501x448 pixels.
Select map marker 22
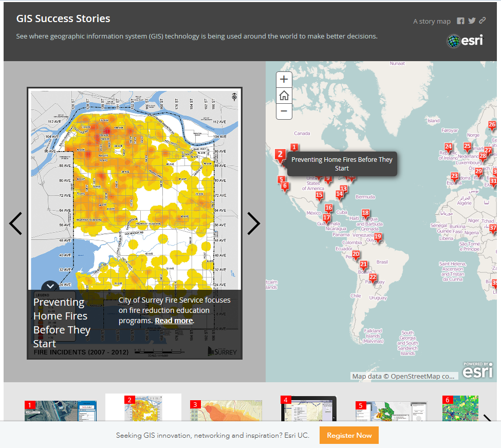[x=373, y=278]
